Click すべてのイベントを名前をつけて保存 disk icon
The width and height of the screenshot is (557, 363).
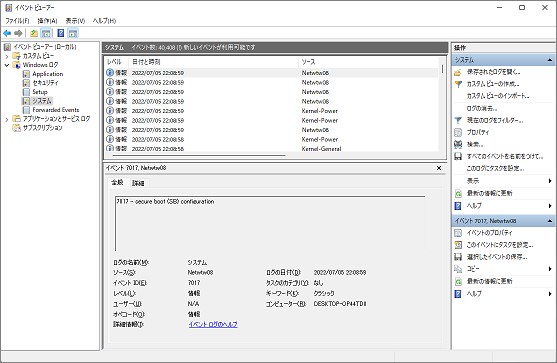pyautogui.click(x=458, y=156)
